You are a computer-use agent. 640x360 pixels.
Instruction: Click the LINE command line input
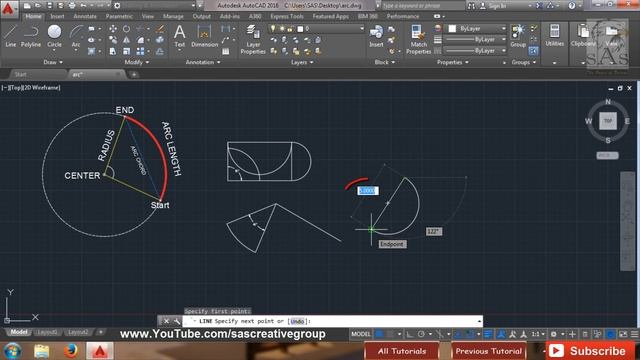click(333, 321)
